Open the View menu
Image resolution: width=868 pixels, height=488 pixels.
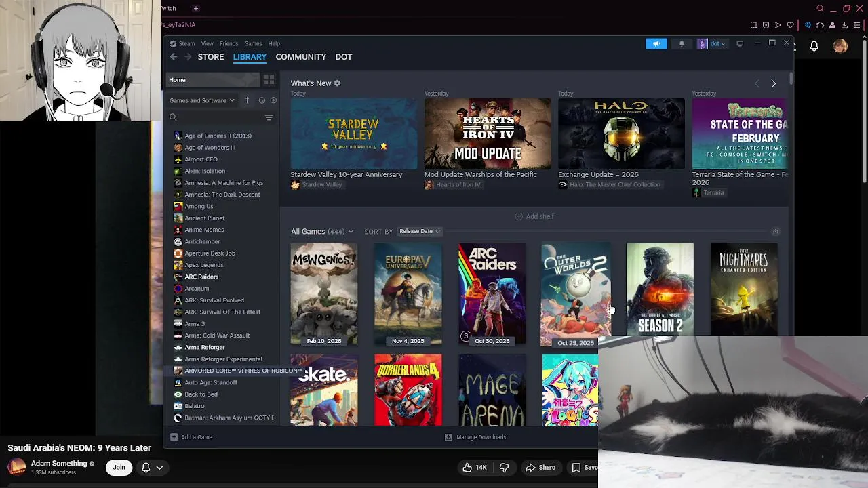point(207,43)
